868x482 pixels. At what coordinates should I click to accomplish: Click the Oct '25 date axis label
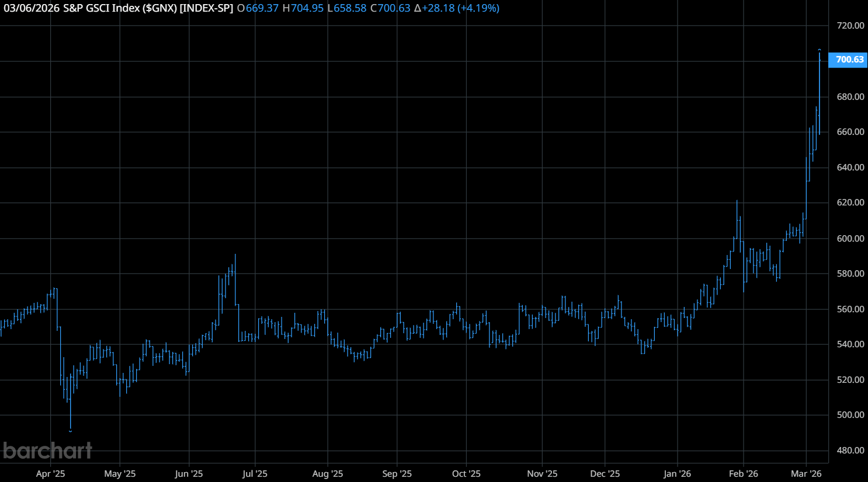click(x=467, y=474)
